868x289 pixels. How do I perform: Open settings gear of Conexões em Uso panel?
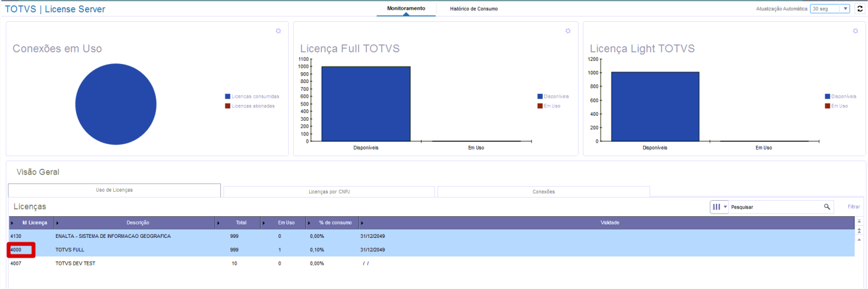[x=278, y=31]
